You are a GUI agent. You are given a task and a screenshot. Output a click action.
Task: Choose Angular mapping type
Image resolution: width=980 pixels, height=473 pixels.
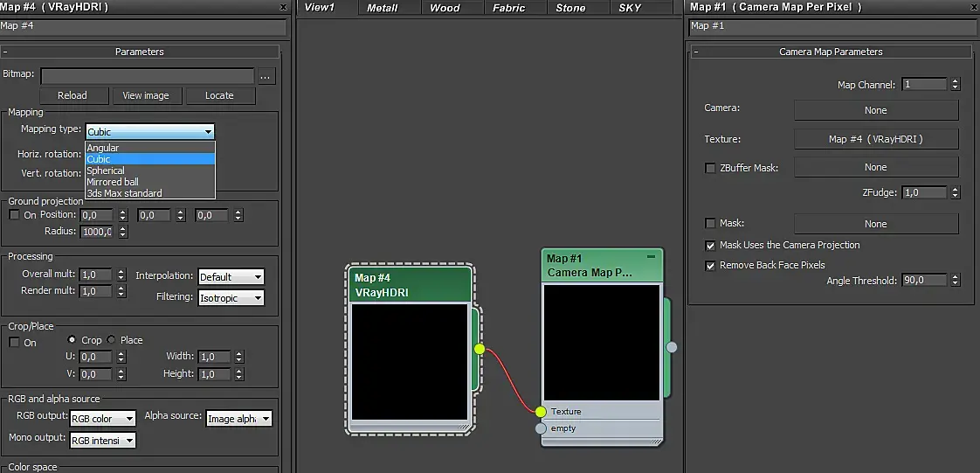click(150, 148)
